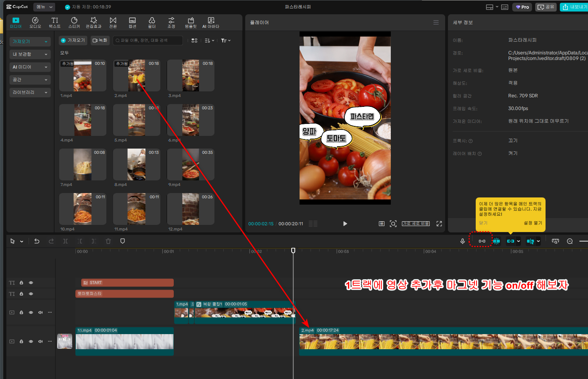This screenshot has width=588, height=379.
Task: Expand the 라이브러리 sidebar section
Action: pyautogui.click(x=30, y=93)
